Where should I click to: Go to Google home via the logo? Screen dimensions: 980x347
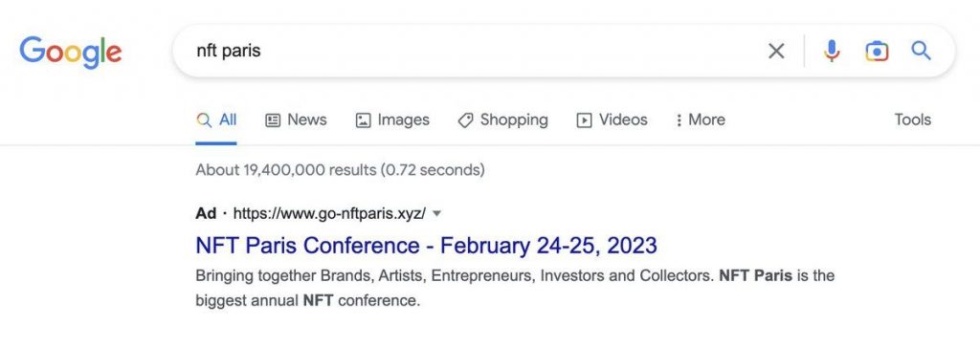tap(71, 52)
